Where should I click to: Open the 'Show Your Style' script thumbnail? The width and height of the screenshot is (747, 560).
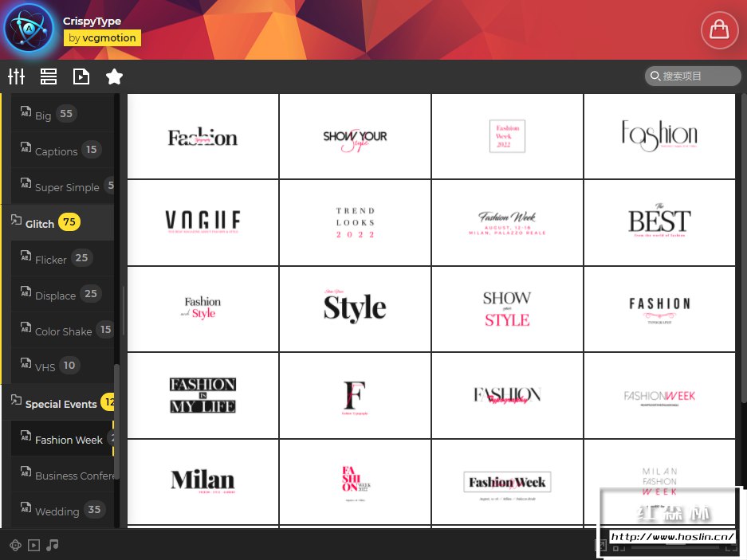click(x=355, y=136)
